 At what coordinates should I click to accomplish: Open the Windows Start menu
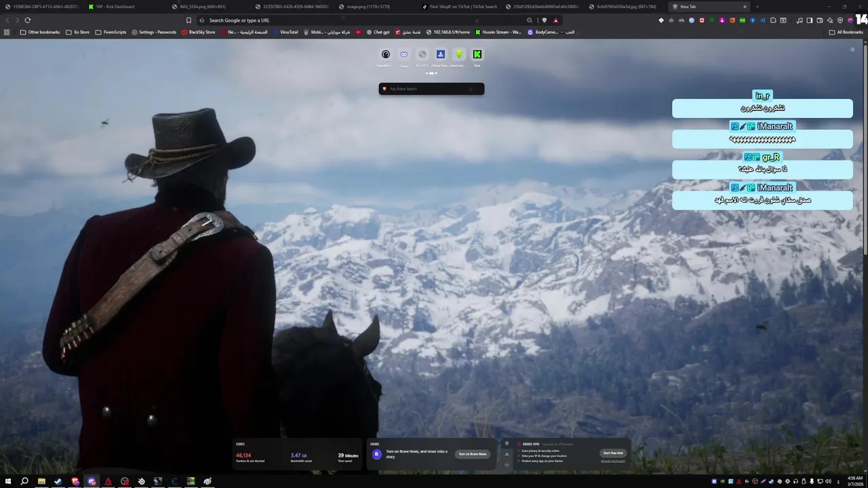pyautogui.click(x=7, y=481)
